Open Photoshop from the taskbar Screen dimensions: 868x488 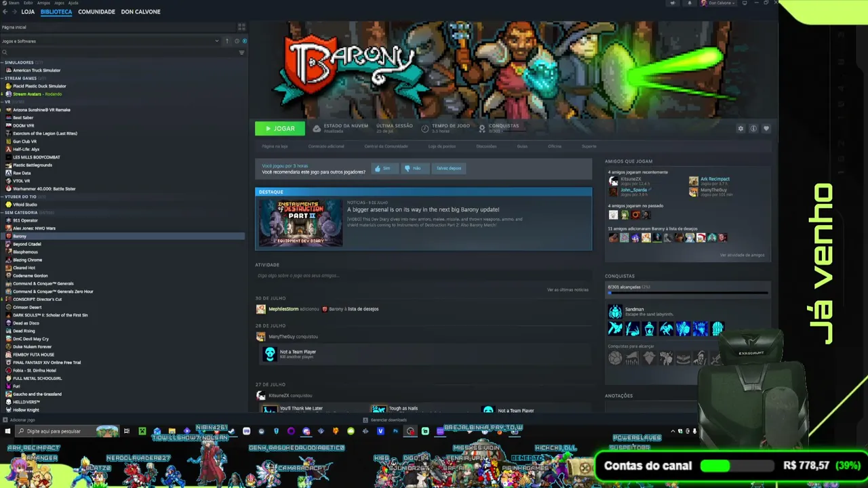click(395, 431)
